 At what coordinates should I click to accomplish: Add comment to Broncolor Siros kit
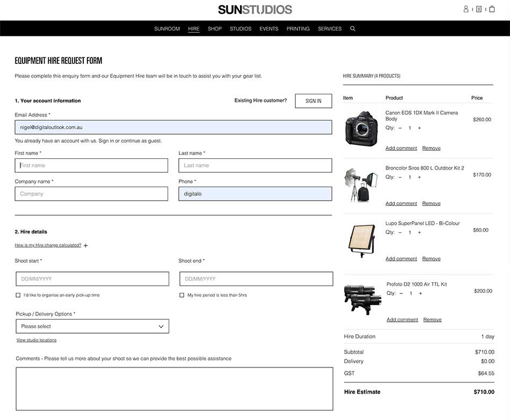(x=401, y=203)
